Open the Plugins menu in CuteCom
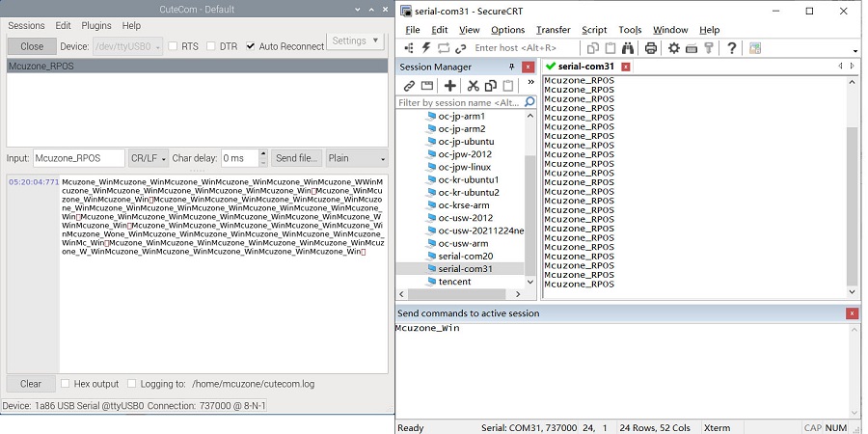 point(96,25)
